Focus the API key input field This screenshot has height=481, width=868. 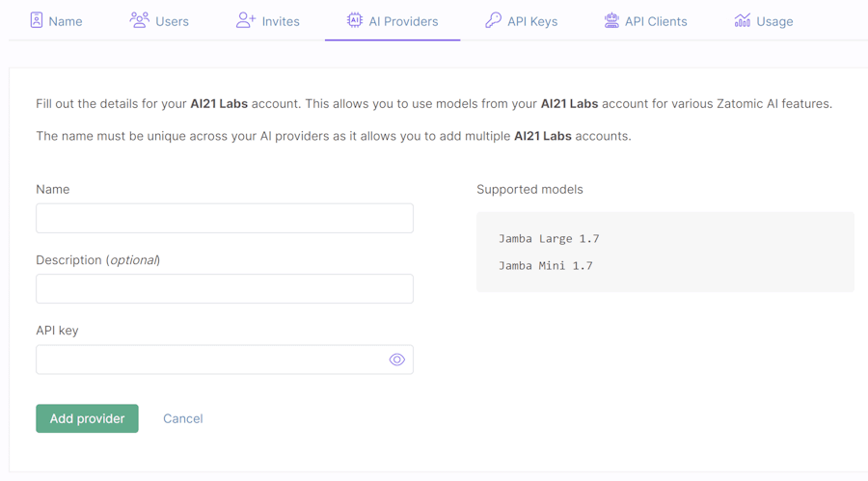point(225,360)
